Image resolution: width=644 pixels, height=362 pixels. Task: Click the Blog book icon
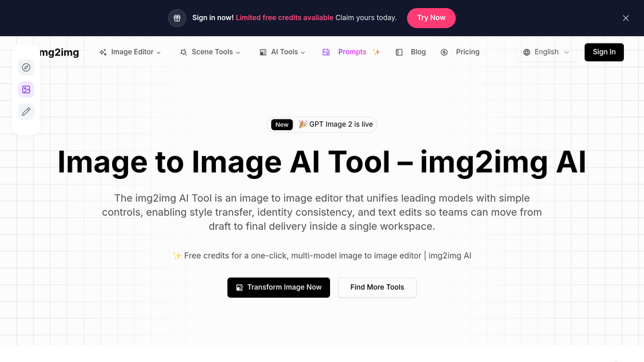point(398,52)
